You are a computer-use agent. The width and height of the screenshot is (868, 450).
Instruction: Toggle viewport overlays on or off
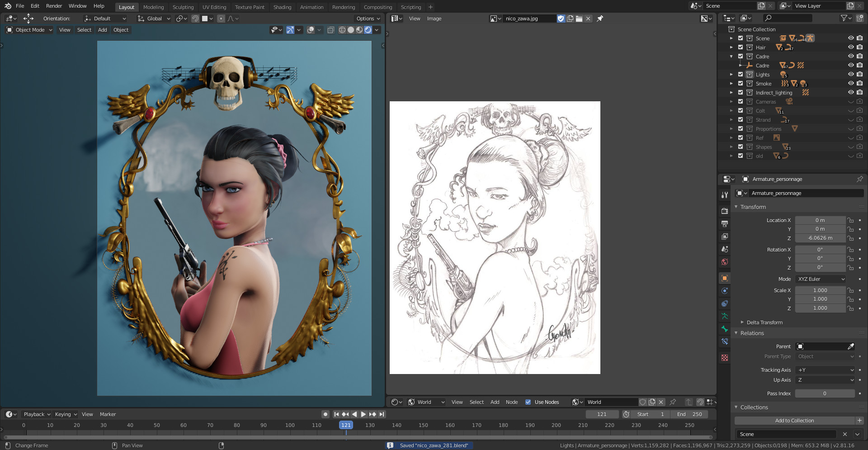[311, 30]
